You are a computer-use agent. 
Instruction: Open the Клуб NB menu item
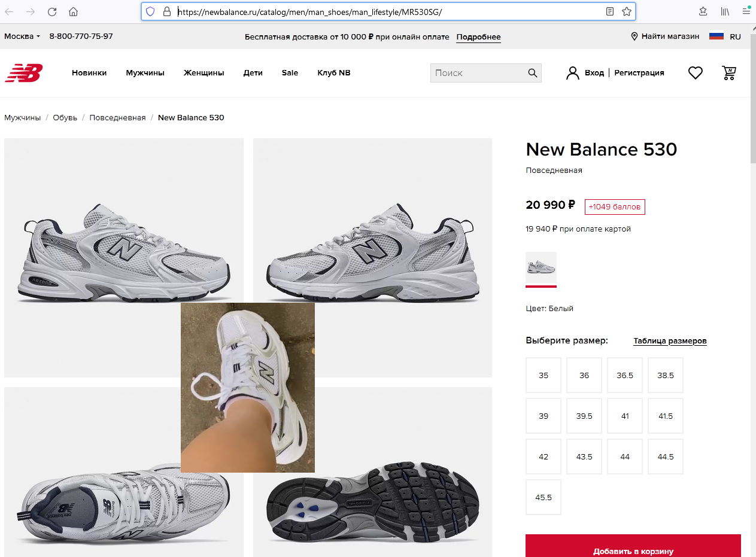(334, 73)
